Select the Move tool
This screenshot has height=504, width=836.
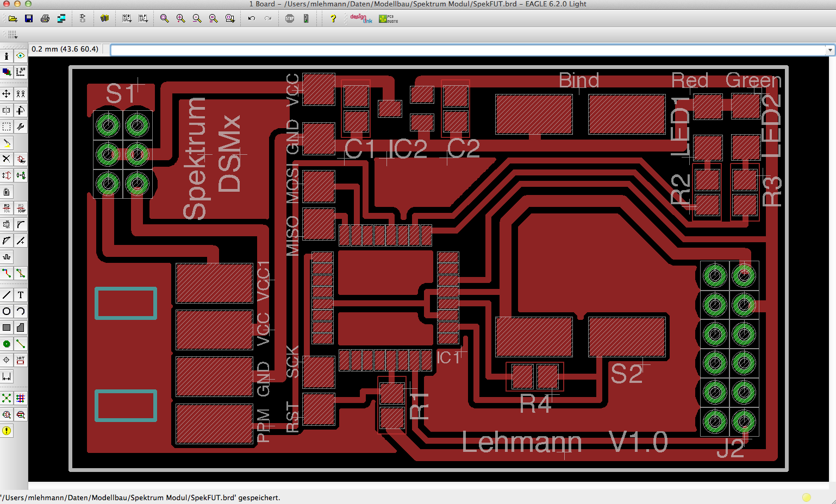pyautogui.click(x=7, y=94)
